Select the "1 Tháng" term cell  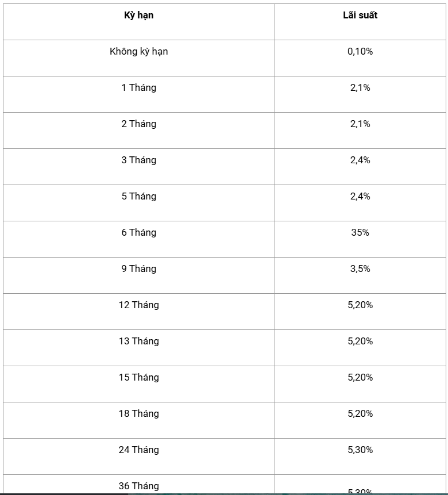pyautogui.click(x=139, y=88)
